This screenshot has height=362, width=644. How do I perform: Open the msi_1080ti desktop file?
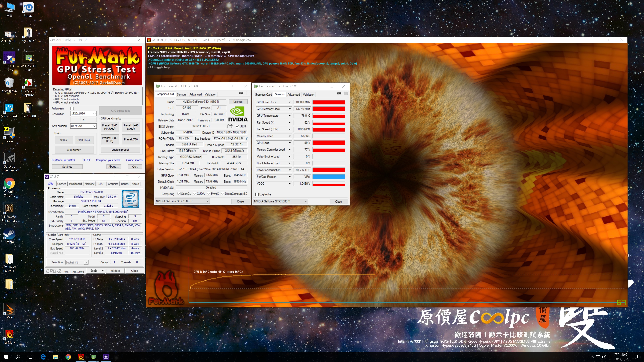[28, 110]
